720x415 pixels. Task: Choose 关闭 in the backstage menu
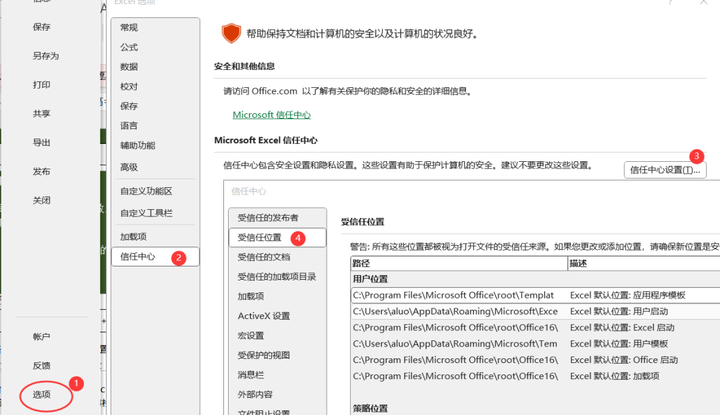click(41, 201)
